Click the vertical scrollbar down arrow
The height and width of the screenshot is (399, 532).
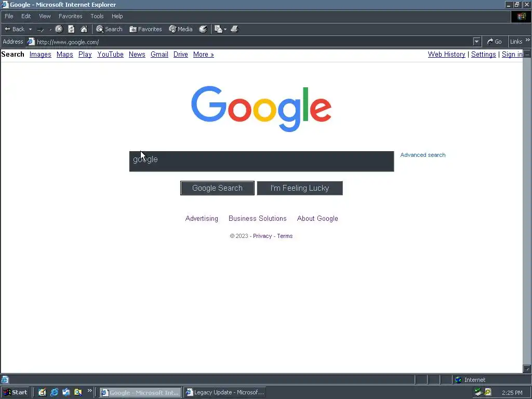point(527,369)
